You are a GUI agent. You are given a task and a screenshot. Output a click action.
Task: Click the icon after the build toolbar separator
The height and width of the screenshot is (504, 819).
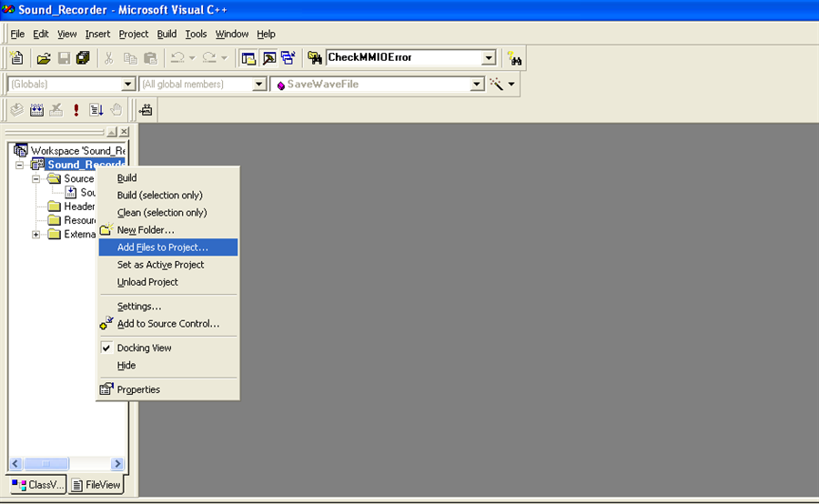pos(146,110)
